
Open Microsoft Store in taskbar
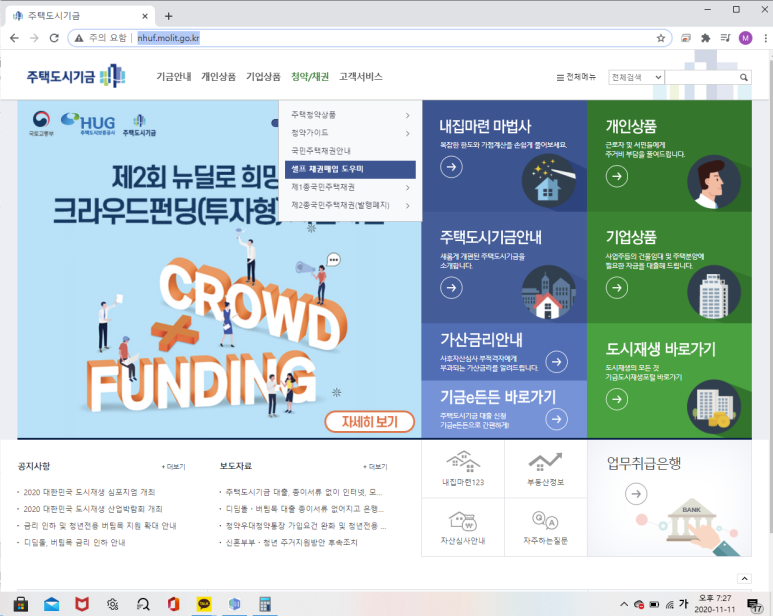tap(21, 604)
